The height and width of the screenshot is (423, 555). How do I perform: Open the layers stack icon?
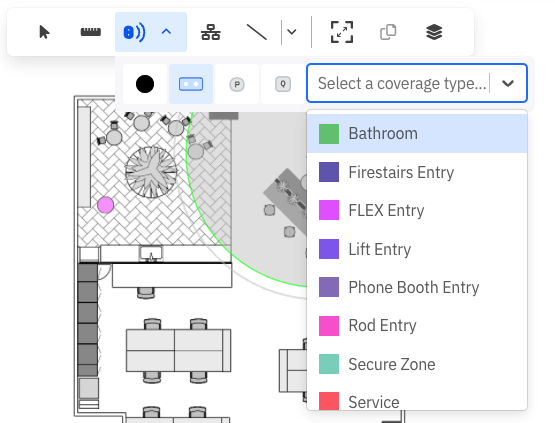point(434,32)
